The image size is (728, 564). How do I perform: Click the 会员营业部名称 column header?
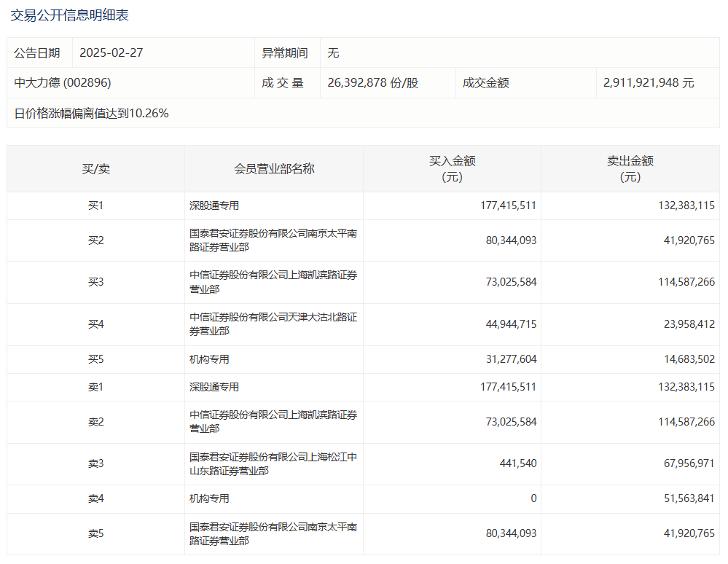point(274,169)
